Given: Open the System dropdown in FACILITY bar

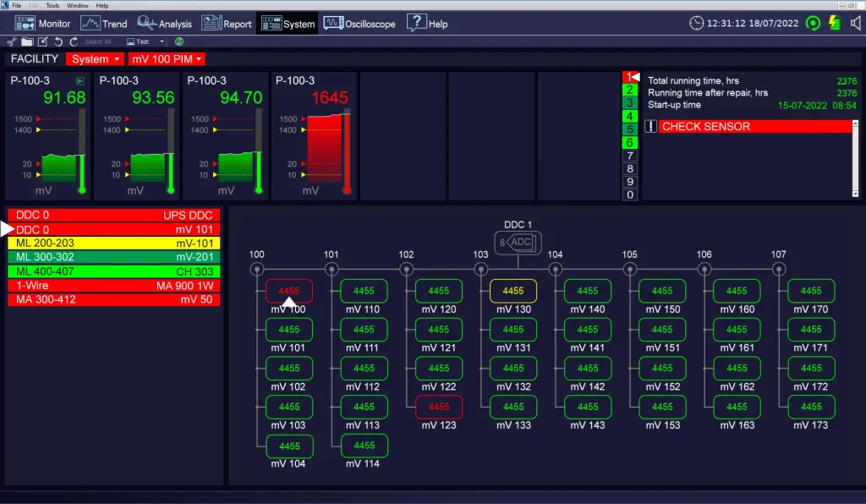Looking at the screenshot, I should (x=94, y=59).
